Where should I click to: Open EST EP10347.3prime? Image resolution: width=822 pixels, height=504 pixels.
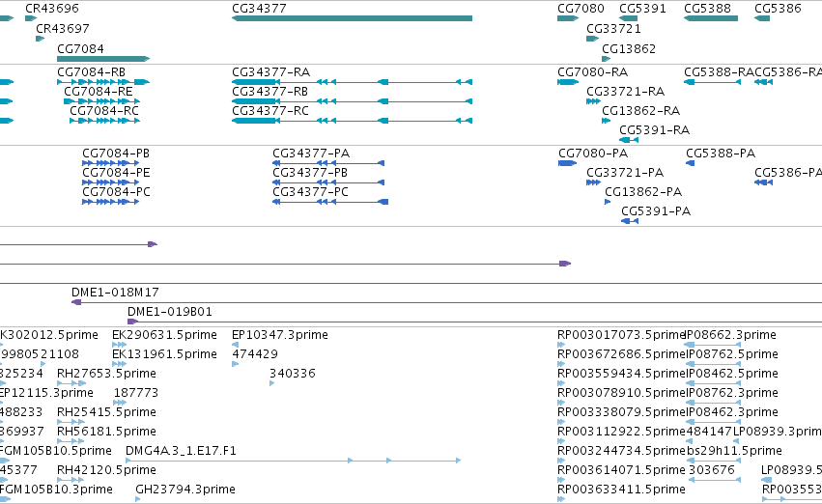pos(280,334)
